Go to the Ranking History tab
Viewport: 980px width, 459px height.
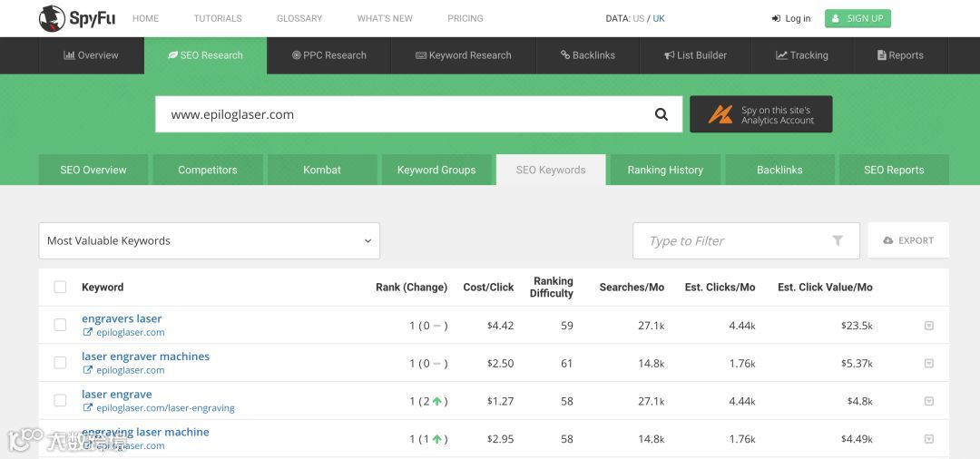[665, 170]
